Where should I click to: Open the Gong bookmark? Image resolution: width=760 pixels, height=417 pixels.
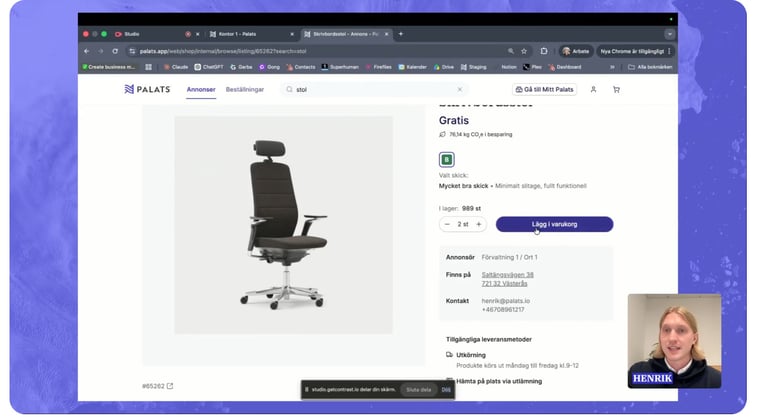pyautogui.click(x=269, y=67)
